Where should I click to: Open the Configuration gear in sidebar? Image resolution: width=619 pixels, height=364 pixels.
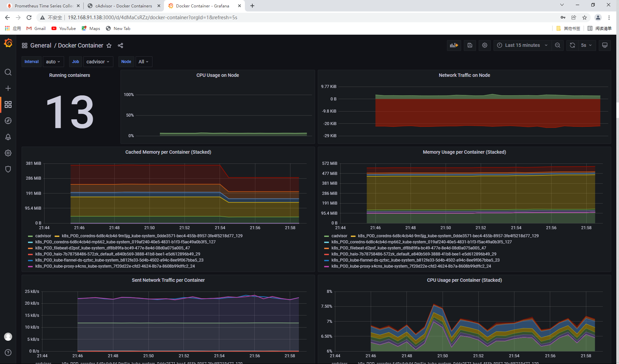tap(8, 153)
